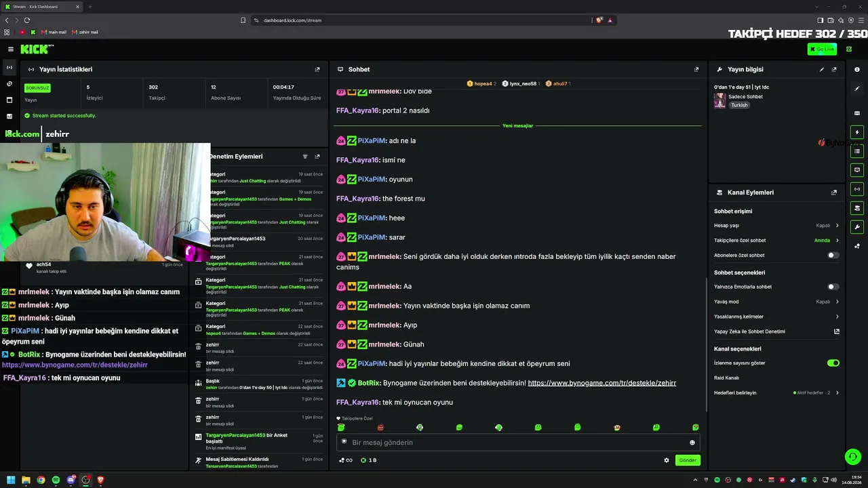Viewport: 868px width, 488px height.
Task: Open the bynogame.com link in chat
Action: pos(601,383)
